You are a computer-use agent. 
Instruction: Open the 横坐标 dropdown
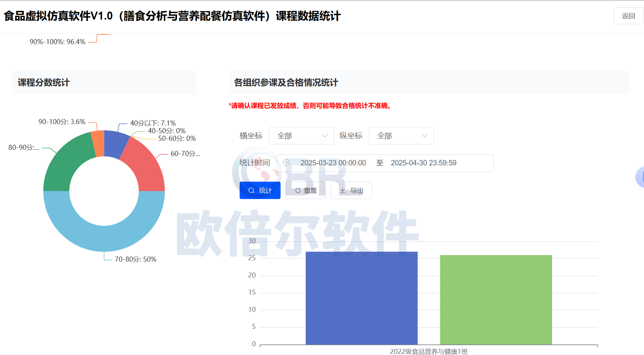click(301, 136)
